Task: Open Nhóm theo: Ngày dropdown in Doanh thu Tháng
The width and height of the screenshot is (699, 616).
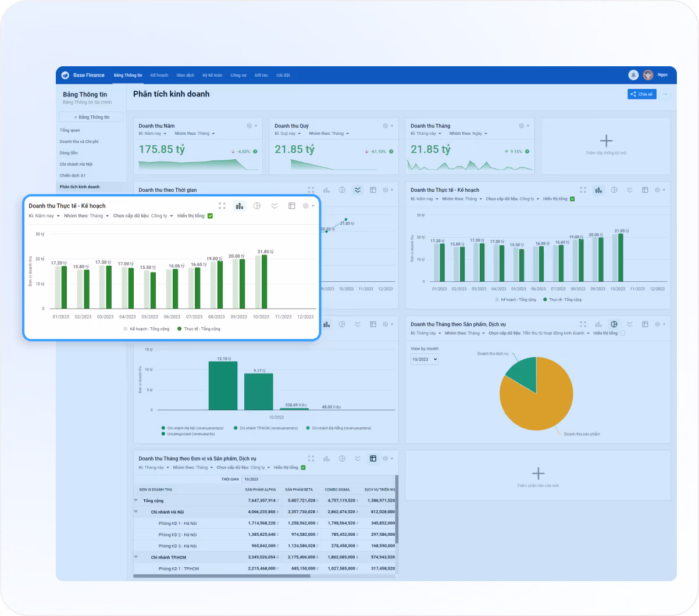Action: [468, 134]
